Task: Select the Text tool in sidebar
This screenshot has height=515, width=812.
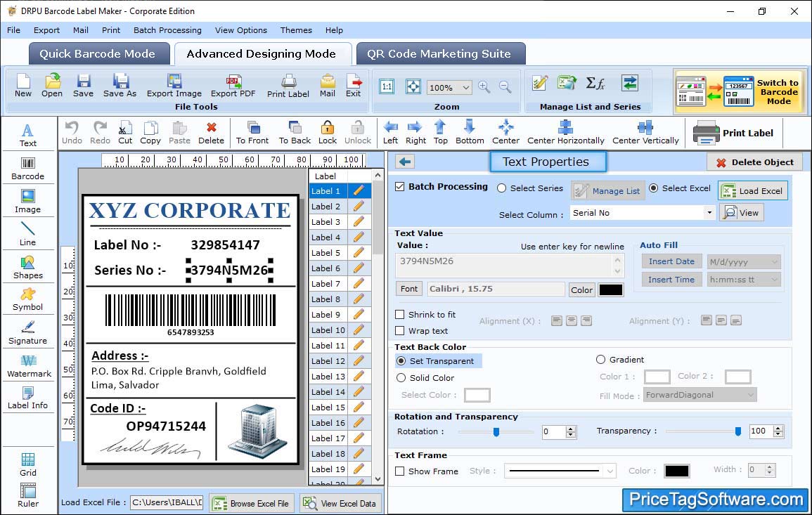Action: coord(28,135)
